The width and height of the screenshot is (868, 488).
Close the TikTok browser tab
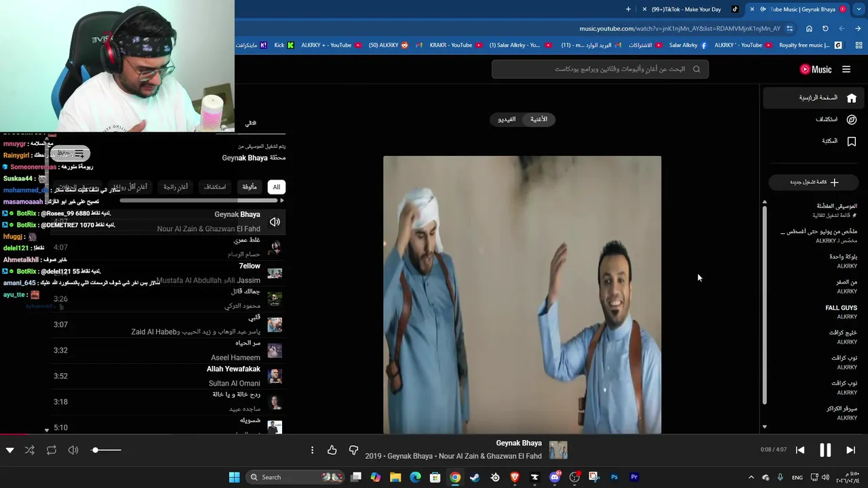tap(644, 9)
